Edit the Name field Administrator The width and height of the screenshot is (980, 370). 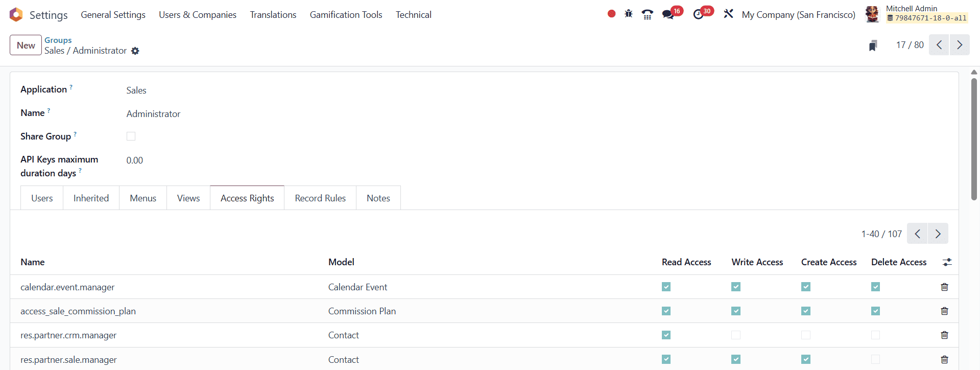click(x=153, y=114)
